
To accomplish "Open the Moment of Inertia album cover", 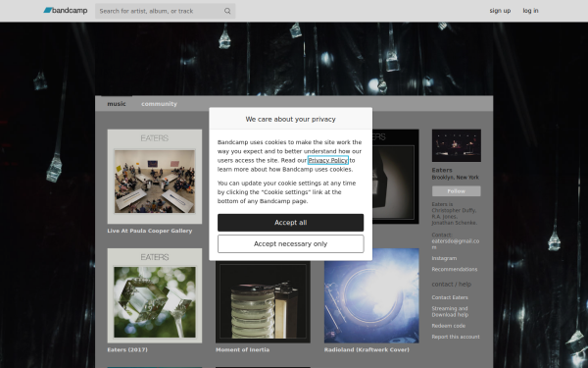I will coord(263,302).
